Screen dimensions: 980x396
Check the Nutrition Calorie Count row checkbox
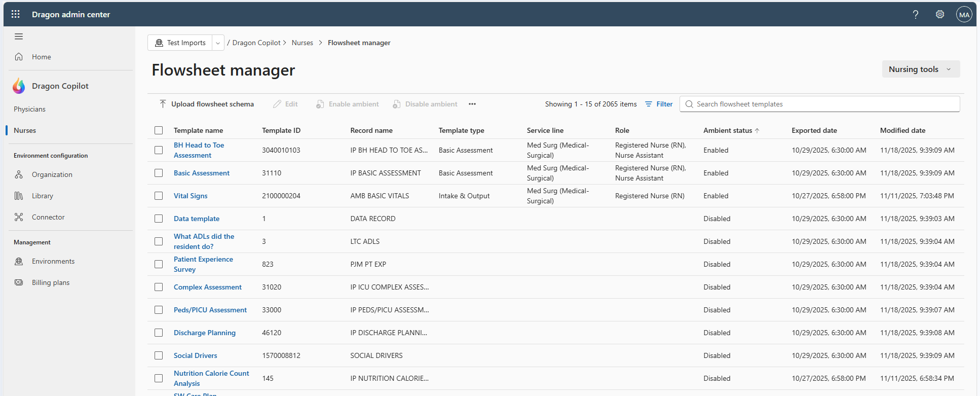tap(159, 378)
